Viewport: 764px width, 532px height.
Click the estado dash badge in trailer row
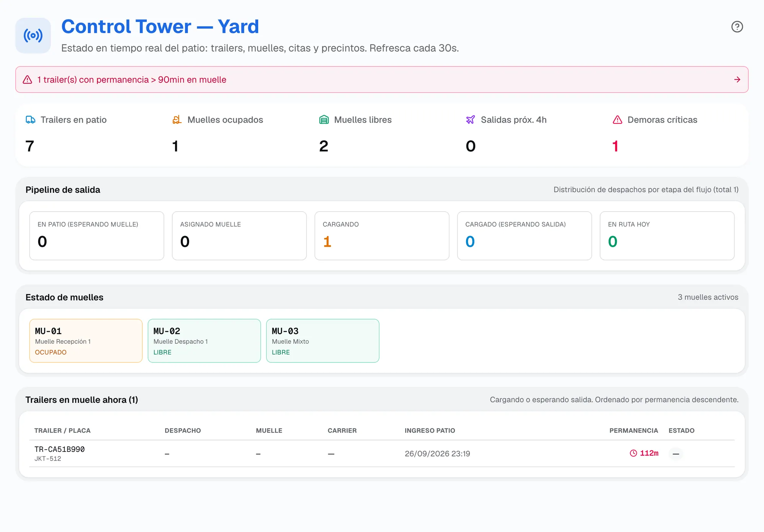676,453
